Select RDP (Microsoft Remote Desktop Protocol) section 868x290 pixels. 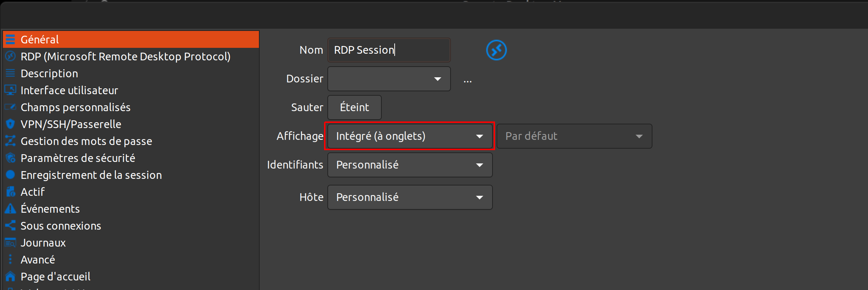pos(125,56)
